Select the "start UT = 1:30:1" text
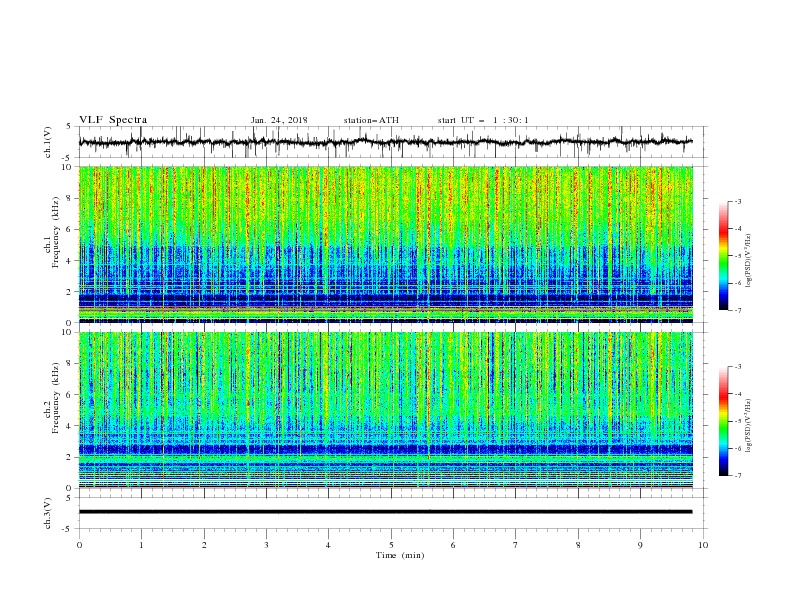 point(483,120)
